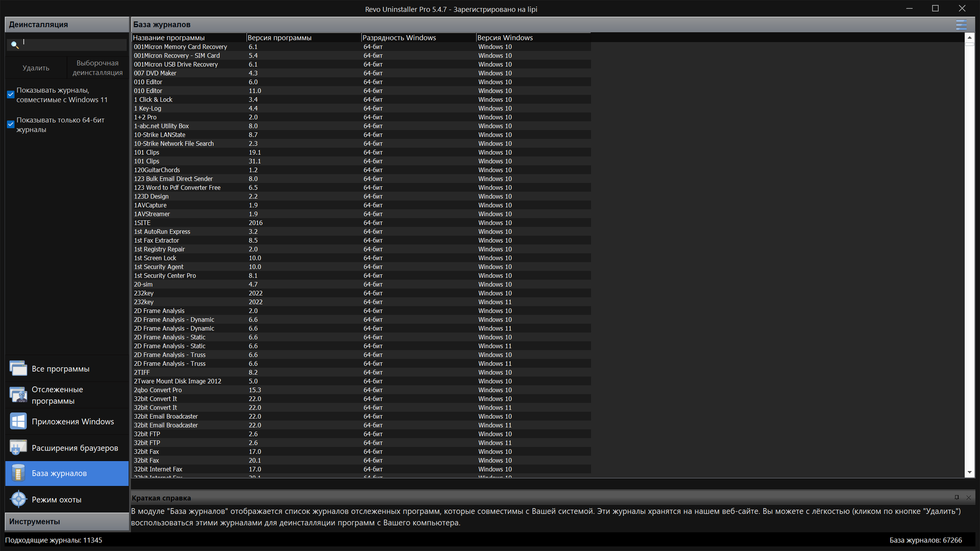
Task: Select the Отслеженные программы icon
Action: [x=18, y=395]
